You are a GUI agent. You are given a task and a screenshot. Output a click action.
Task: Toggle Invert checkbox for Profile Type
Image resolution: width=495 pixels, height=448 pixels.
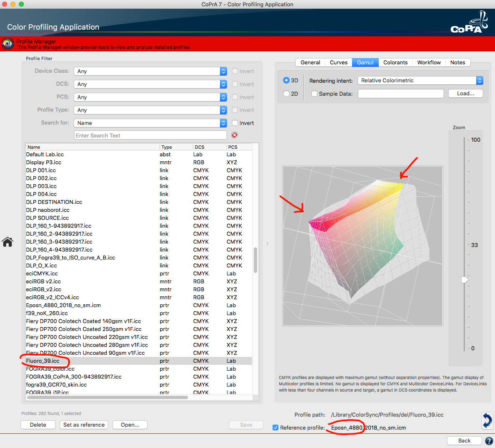pyautogui.click(x=235, y=110)
